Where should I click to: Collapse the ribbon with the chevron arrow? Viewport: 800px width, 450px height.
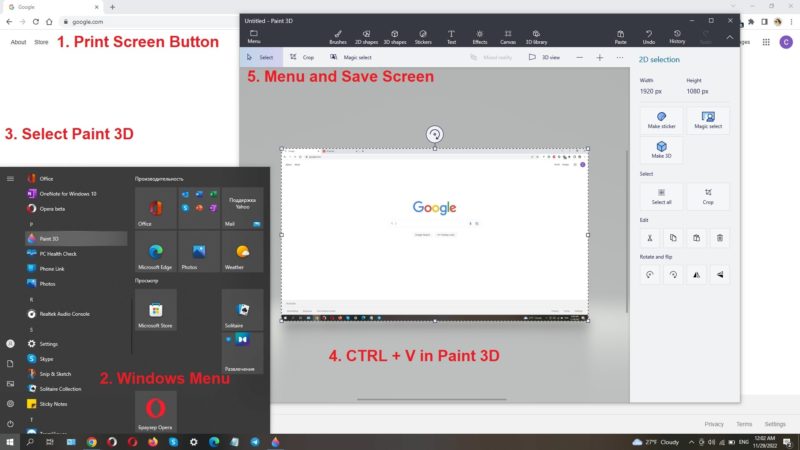(730, 38)
